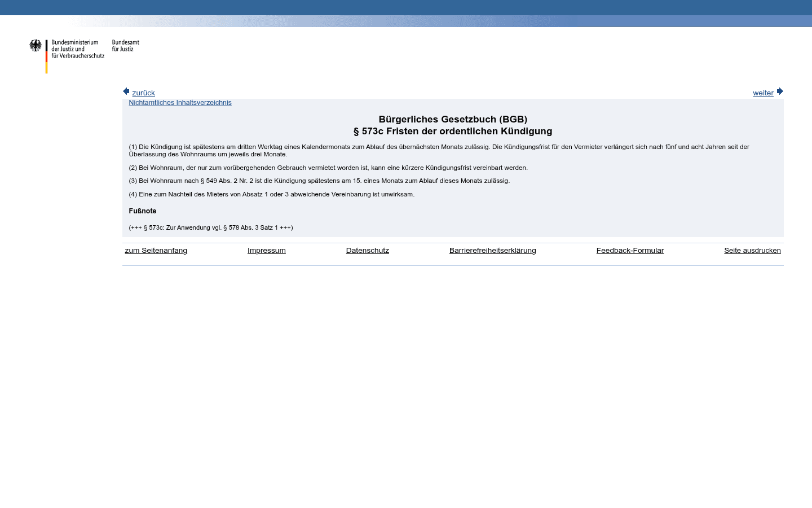812x508 pixels.
Task: Click Bundesministerium der Justiz logo text
Action: (78, 49)
